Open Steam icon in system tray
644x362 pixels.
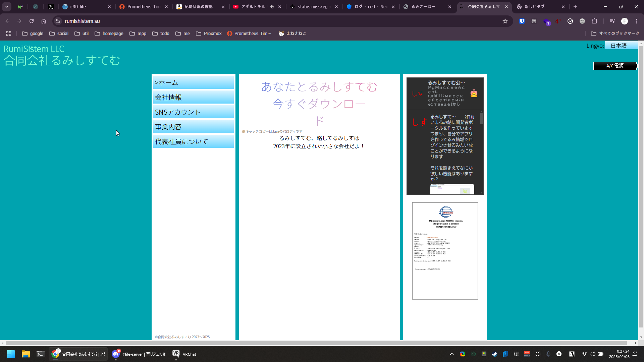[x=494, y=354]
